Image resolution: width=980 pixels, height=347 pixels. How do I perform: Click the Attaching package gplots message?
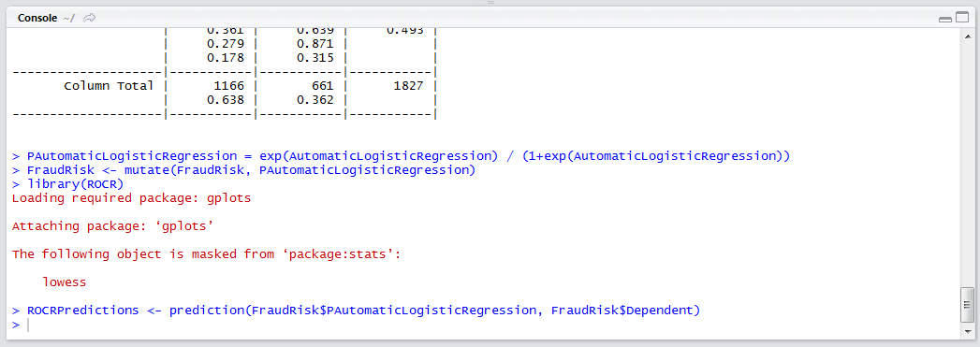(112, 226)
